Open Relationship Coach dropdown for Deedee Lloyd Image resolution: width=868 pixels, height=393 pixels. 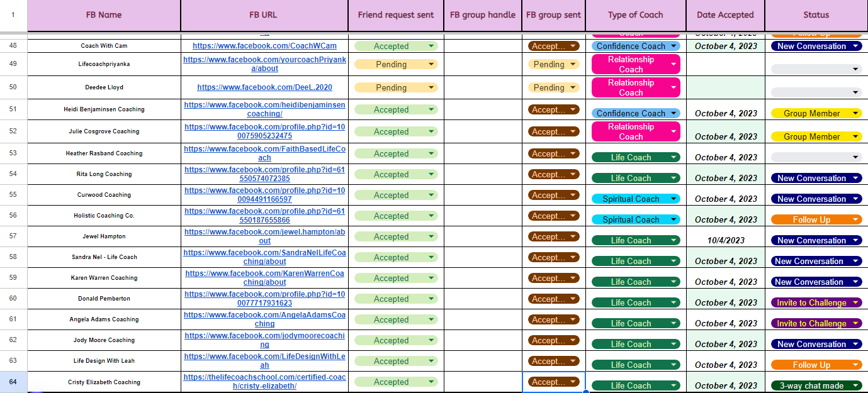click(x=636, y=87)
